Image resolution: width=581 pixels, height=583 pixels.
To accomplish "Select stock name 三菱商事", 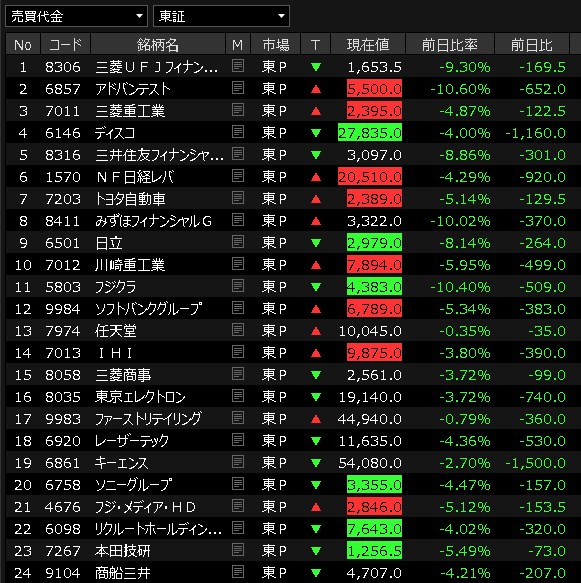I will [x=123, y=375].
